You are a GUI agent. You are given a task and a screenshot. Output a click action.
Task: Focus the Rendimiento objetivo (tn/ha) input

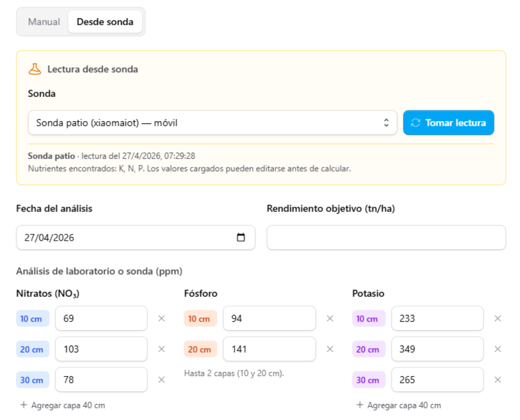(x=386, y=237)
